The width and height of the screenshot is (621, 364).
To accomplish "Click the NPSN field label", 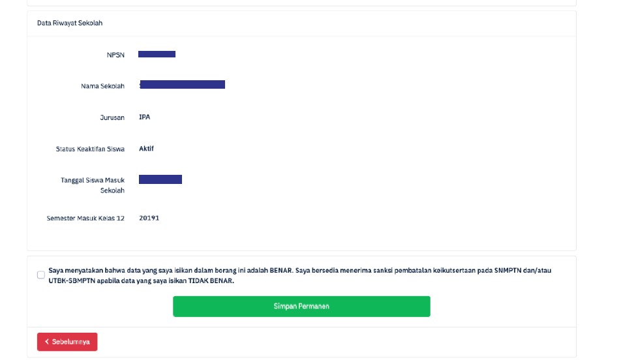I will (x=115, y=55).
